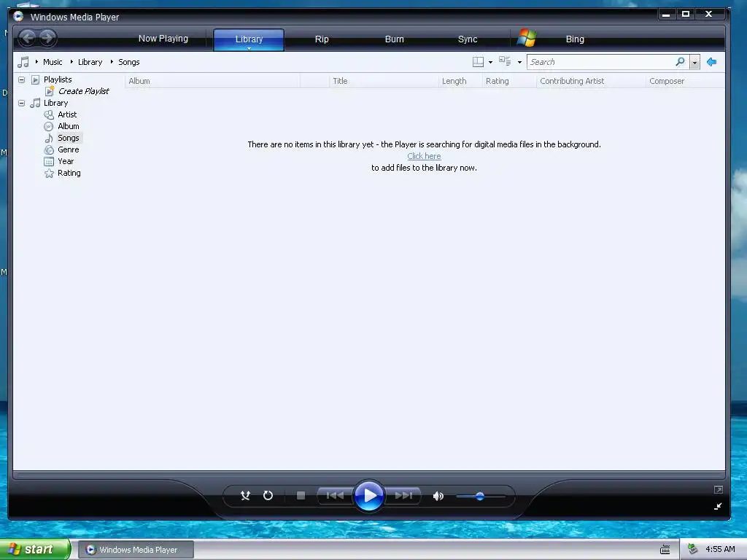Toggle repeat mode
The image size is (747, 560).
268,496
